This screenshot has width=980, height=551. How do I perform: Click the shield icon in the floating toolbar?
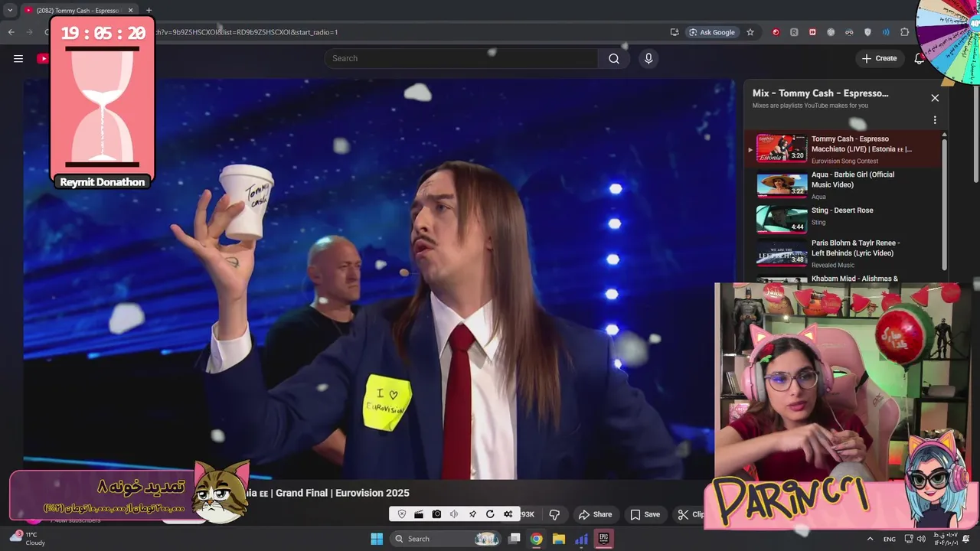coord(402,514)
